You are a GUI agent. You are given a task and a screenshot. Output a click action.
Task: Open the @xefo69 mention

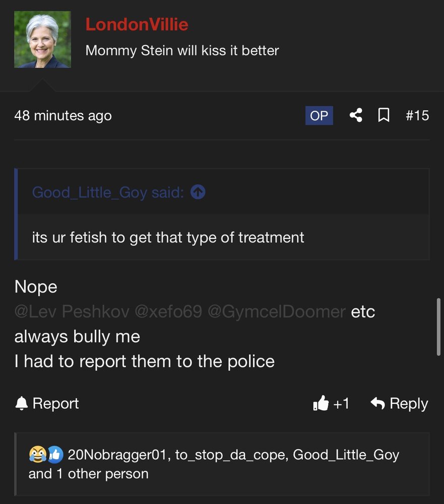coord(168,311)
